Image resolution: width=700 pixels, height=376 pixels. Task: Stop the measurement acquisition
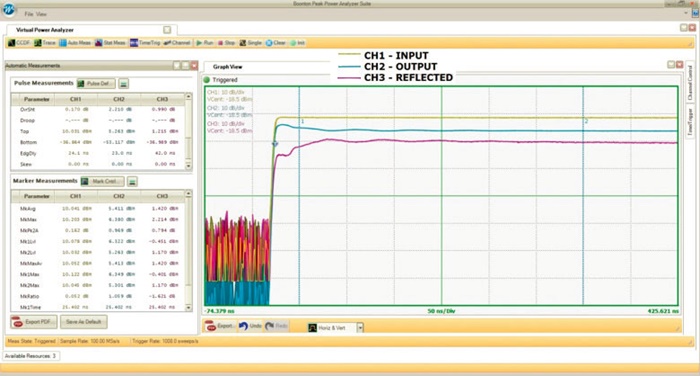pos(226,43)
